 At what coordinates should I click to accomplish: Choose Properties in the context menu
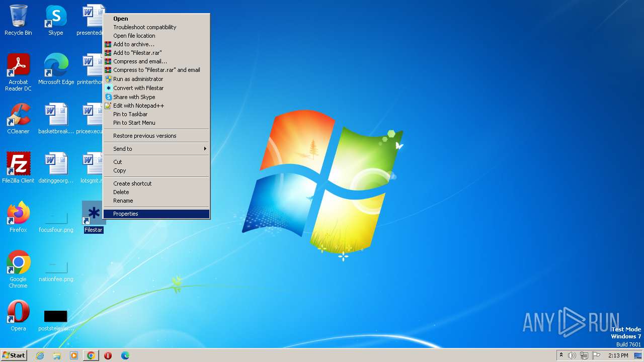click(x=156, y=214)
